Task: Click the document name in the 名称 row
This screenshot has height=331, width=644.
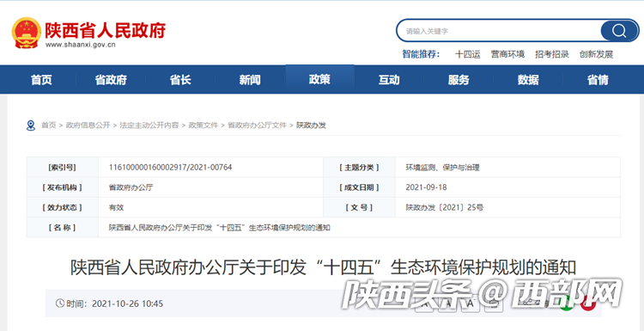Action: (220, 227)
